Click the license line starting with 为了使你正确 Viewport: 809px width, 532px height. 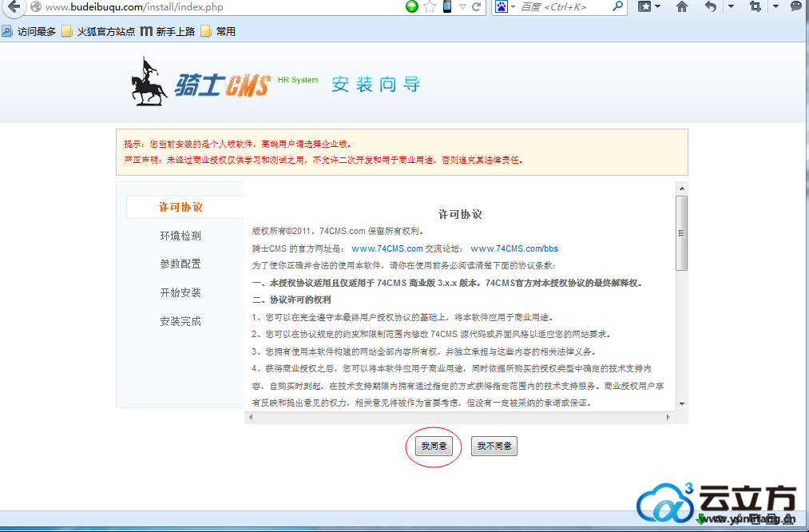tap(404, 265)
